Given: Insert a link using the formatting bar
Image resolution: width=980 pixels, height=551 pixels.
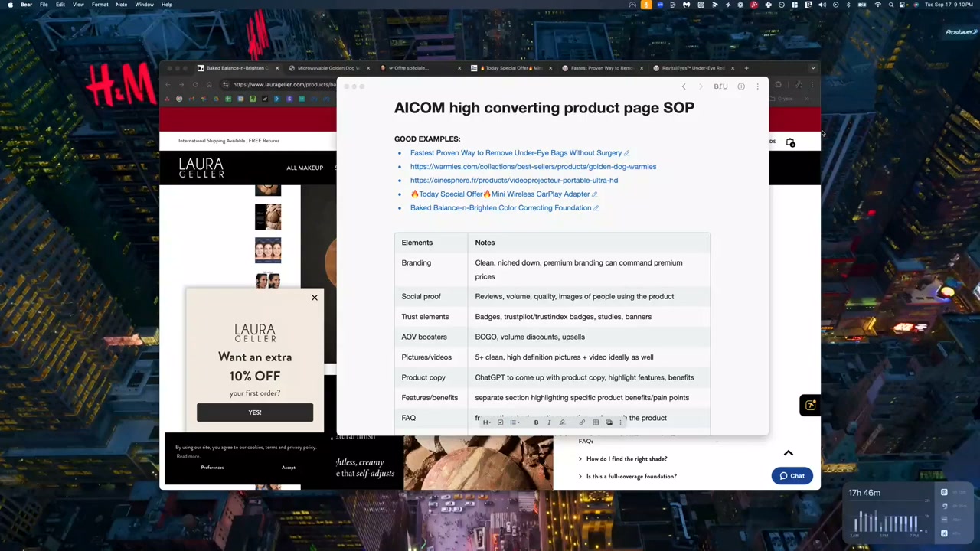Looking at the screenshot, I should coord(582,422).
